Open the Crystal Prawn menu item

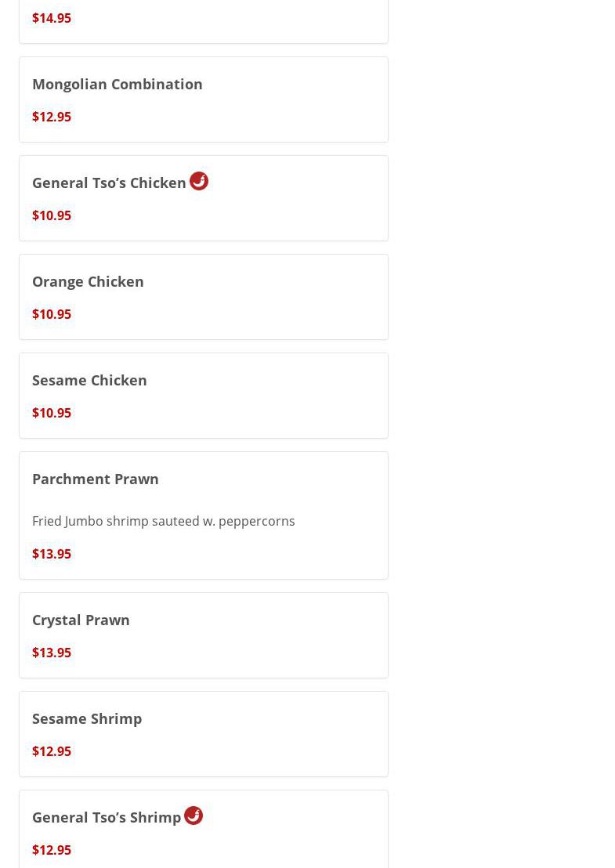pyautogui.click(x=81, y=620)
